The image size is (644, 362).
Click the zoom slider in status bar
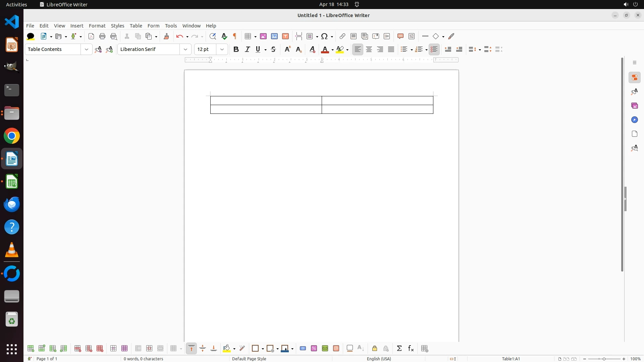click(x=604, y=359)
